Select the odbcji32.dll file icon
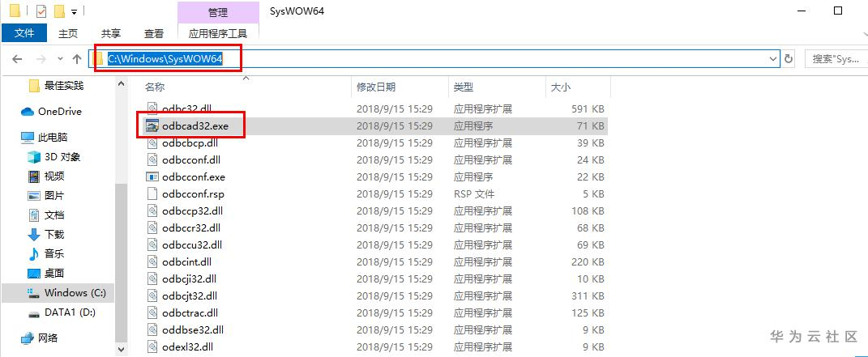Viewport: 868px width, 357px height. (152, 278)
